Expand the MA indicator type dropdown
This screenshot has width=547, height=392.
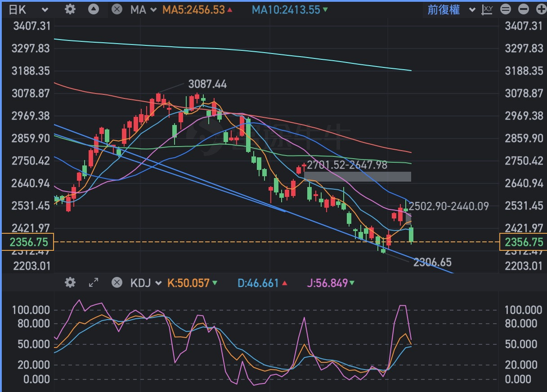[143, 9]
